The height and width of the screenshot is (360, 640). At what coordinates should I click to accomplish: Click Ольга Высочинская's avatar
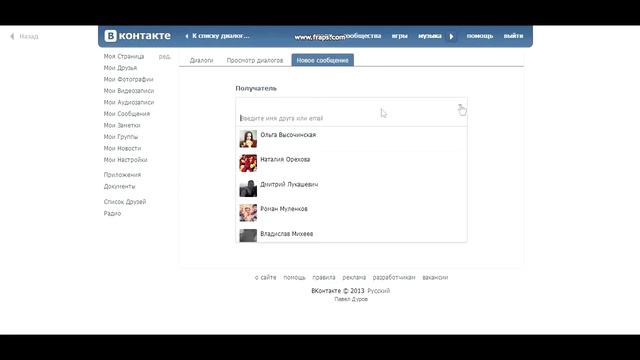point(248,139)
